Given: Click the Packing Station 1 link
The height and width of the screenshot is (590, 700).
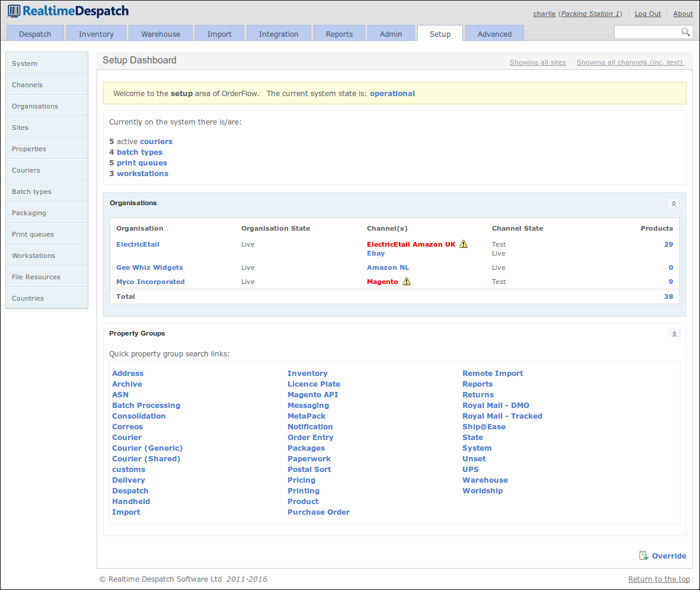Looking at the screenshot, I should (x=590, y=14).
